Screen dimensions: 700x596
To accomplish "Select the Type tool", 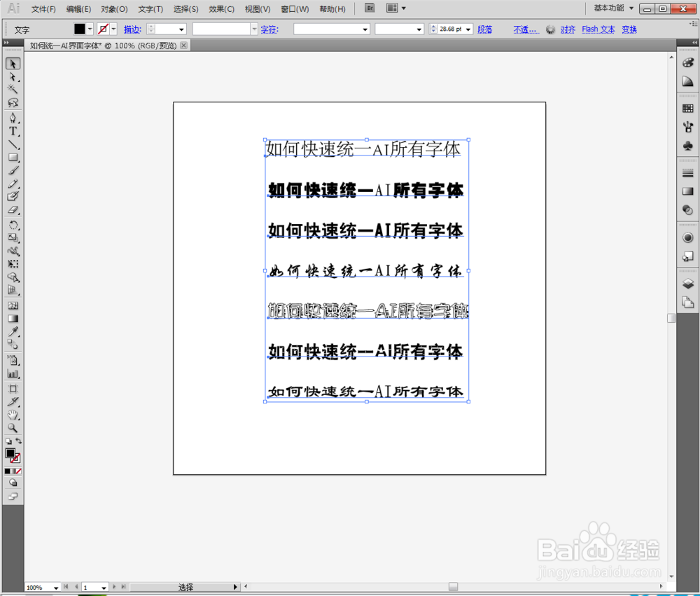I will [13, 132].
